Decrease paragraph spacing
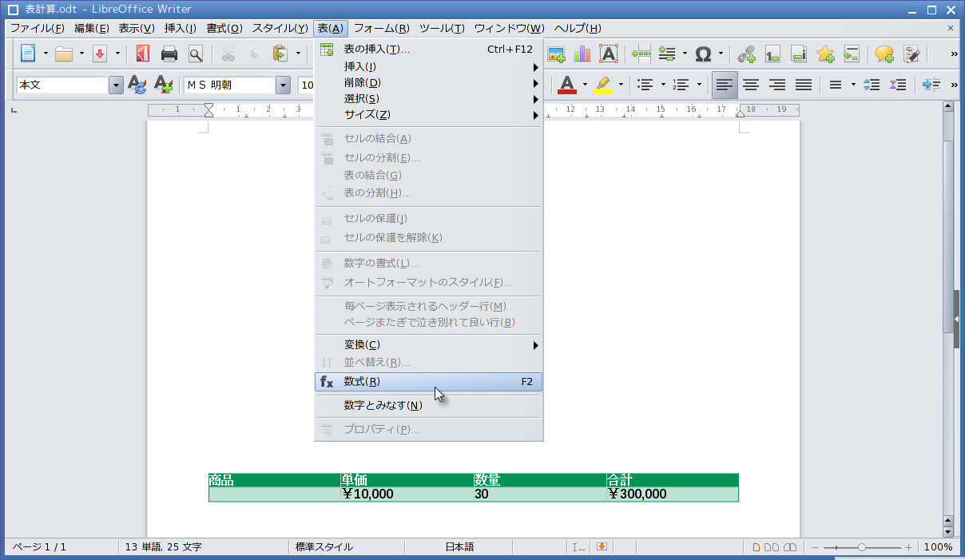This screenshot has height=560, width=965. pos(898,84)
